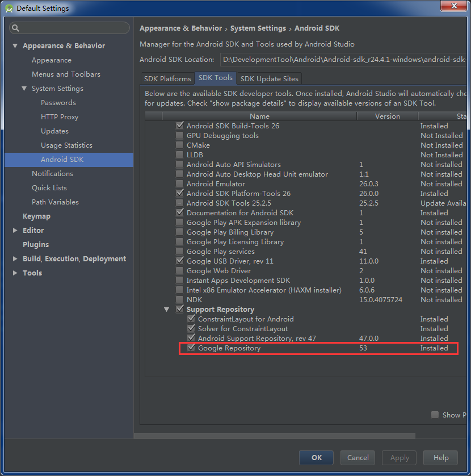Expand the Editor section arrow

point(15,231)
